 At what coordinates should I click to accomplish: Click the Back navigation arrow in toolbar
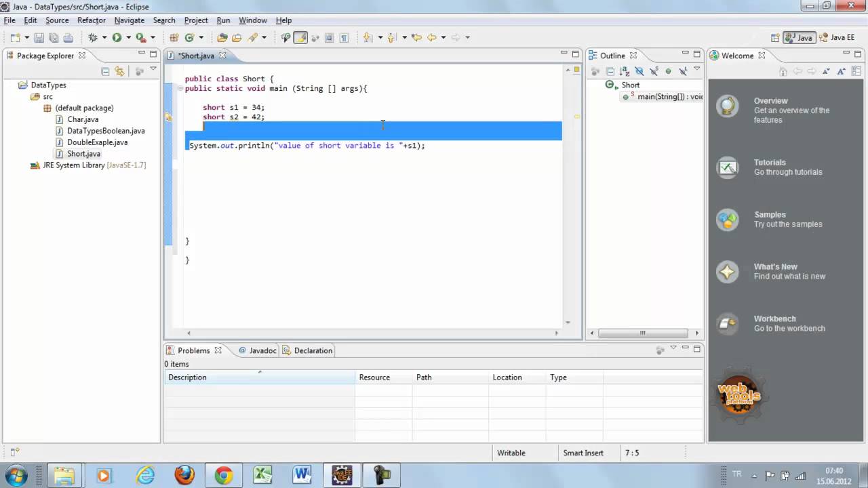431,38
